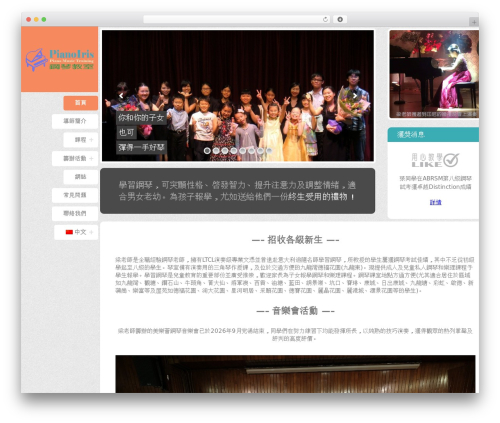This screenshot has width=500, height=423.
Task: Expand the 中文 language plus sign
Action: point(91,232)
